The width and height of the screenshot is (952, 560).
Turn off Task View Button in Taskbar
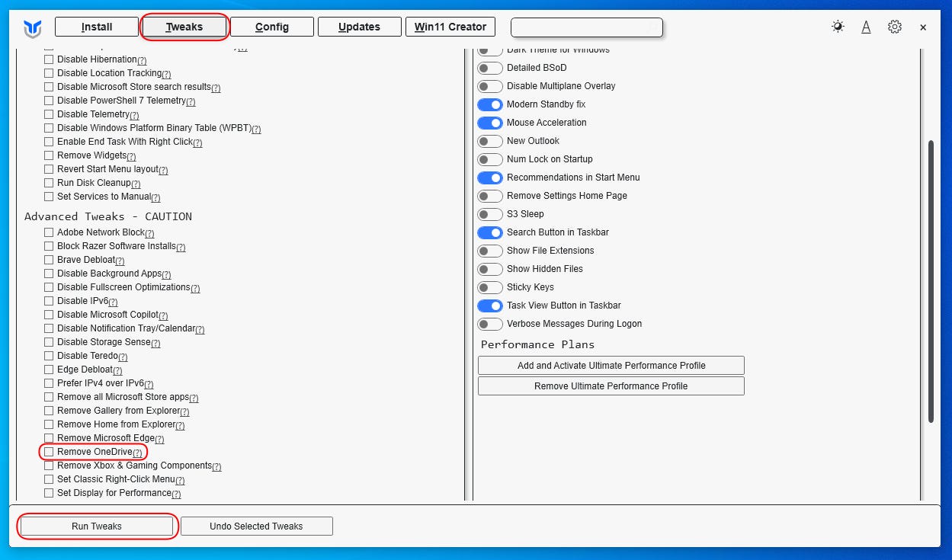point(490,306)
